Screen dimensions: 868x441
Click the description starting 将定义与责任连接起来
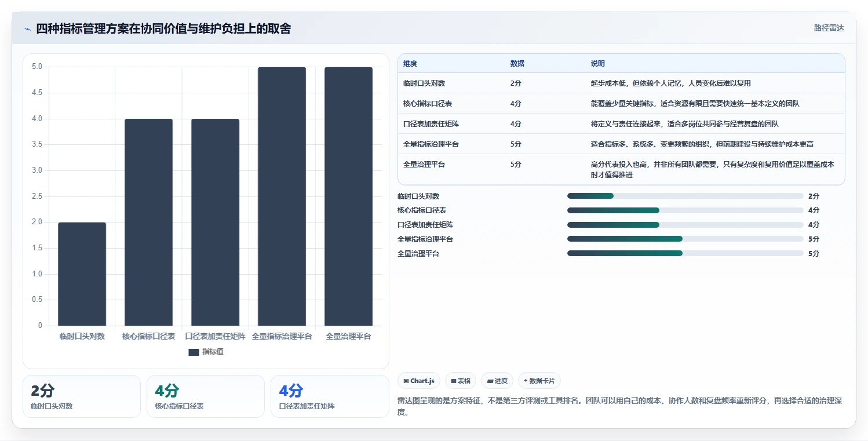pos(685,123)
